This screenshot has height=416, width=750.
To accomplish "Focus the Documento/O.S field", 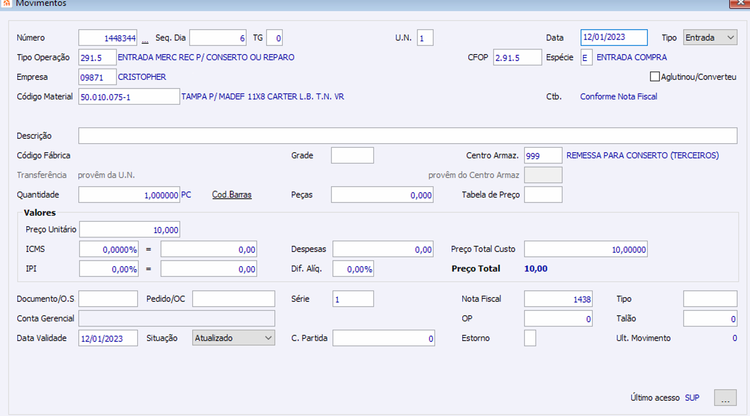I will click(108, 299).
